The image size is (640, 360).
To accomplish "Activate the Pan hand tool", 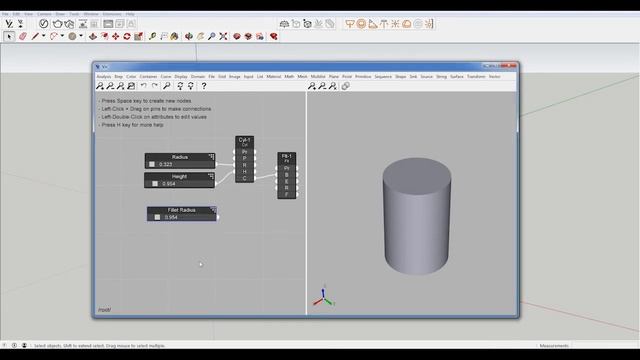I will [200, 37].
